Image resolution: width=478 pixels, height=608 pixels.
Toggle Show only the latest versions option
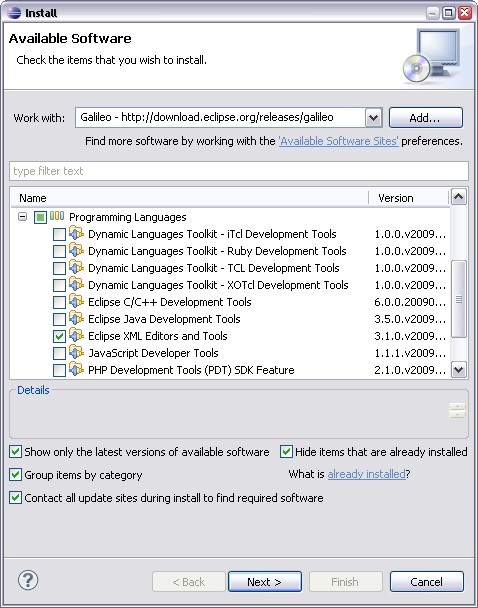(15, 452)
